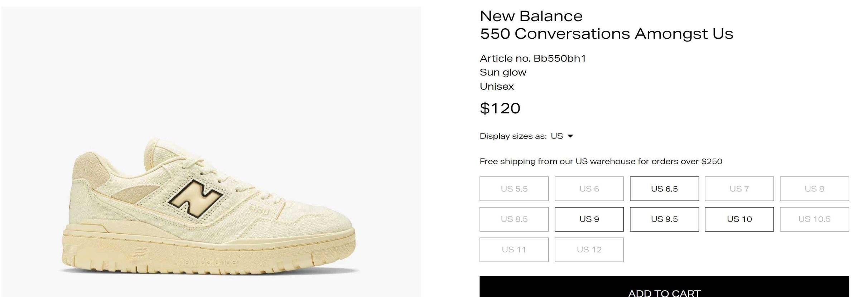The height and width of the screenshot is (297, 868).
Task: Click the US size unit selector text
Action: click(x=557, y=136)
